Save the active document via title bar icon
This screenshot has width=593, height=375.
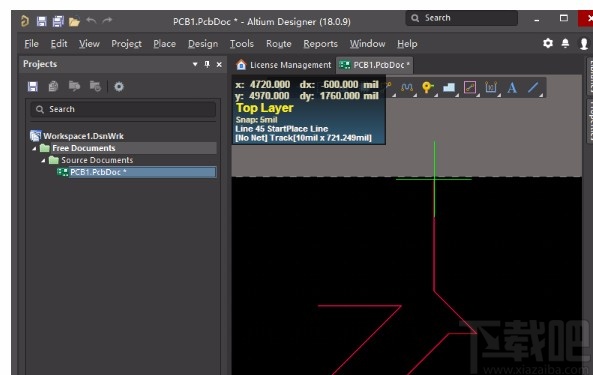pos(41,21)
